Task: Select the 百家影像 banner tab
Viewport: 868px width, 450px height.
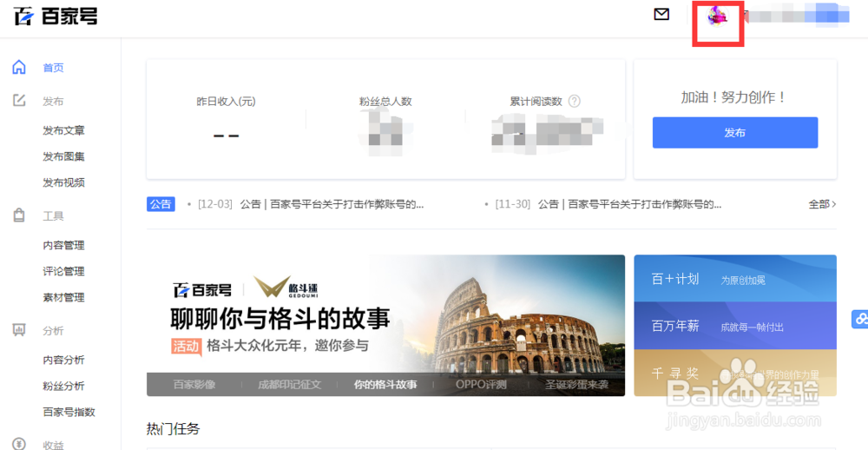Action: pos(194,385)
